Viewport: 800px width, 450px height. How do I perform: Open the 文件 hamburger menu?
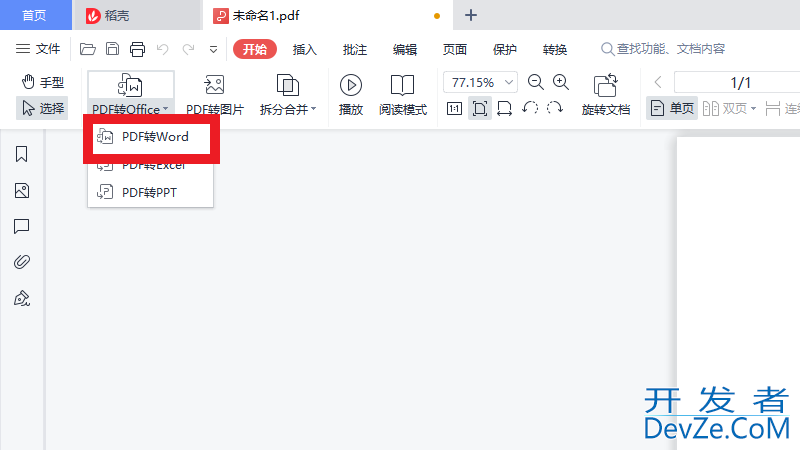point(38,49)
